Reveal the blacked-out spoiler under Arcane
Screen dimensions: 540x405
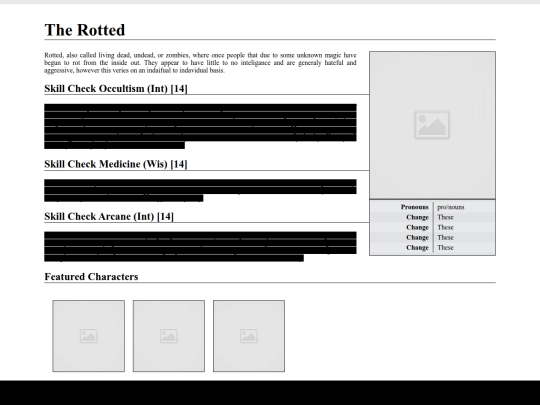tap(200, 246)
